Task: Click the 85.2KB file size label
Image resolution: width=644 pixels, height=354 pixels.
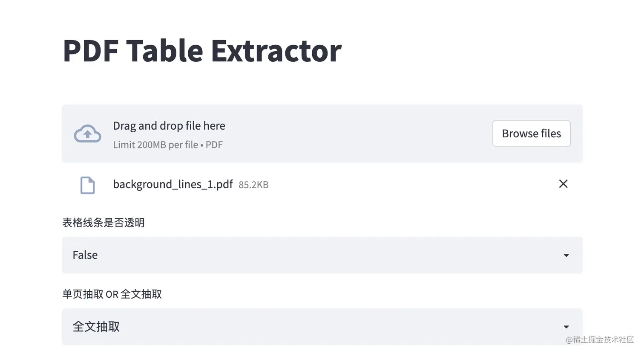Action: [253, 185]
